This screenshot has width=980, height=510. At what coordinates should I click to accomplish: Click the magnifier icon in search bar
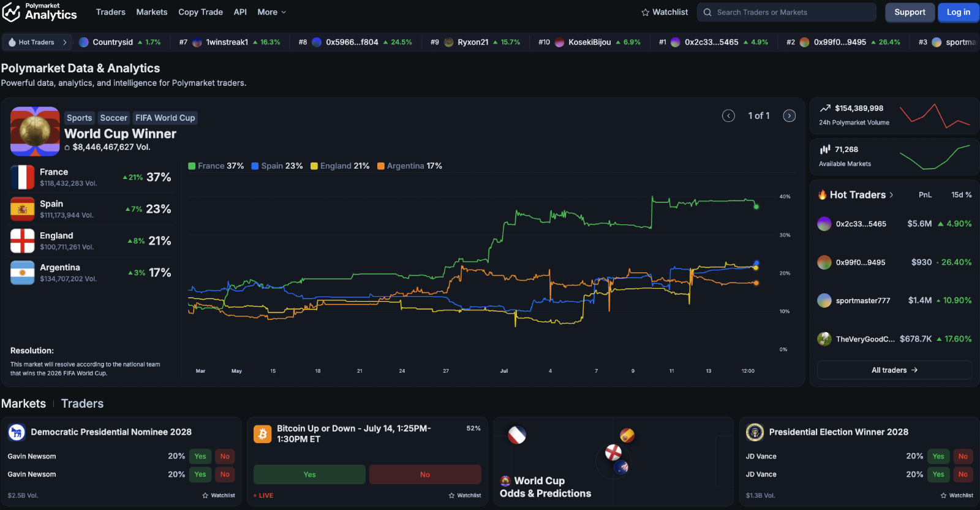707,12
